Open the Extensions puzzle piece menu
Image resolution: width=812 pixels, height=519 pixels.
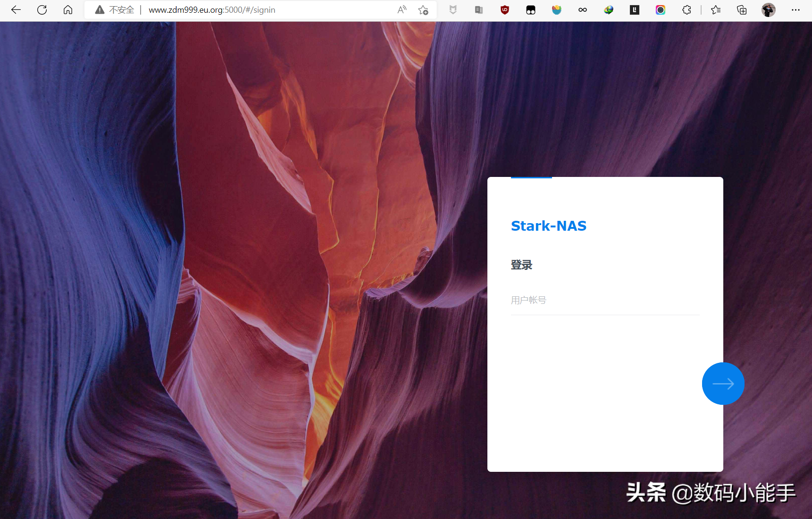coord(686,10)
